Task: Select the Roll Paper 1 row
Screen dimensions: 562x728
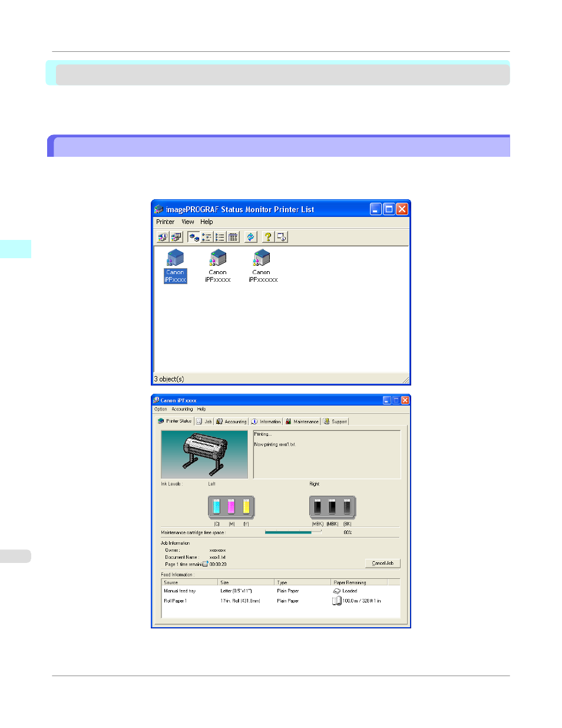Action: 280,601
